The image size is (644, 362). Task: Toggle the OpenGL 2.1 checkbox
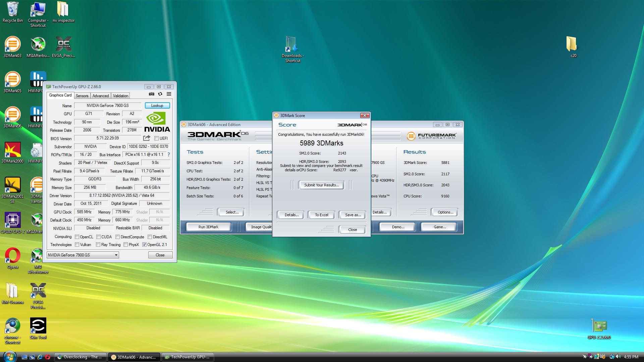tap(144, 245)
